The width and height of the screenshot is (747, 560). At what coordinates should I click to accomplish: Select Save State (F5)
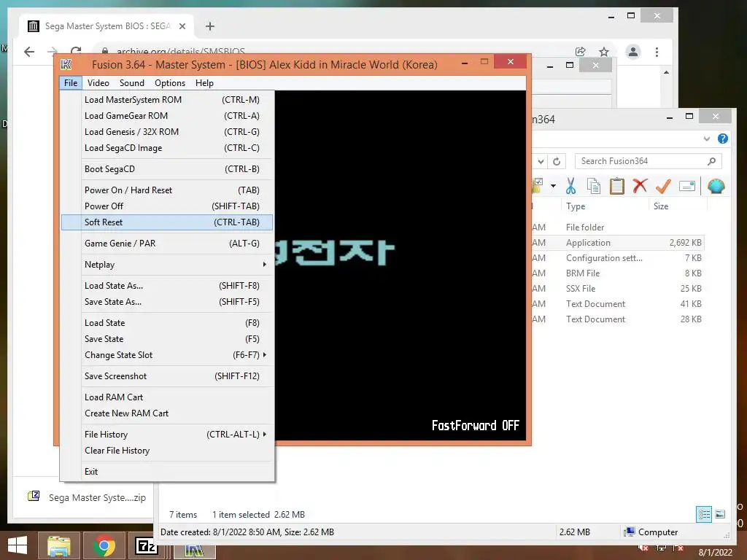pos(167,339)
